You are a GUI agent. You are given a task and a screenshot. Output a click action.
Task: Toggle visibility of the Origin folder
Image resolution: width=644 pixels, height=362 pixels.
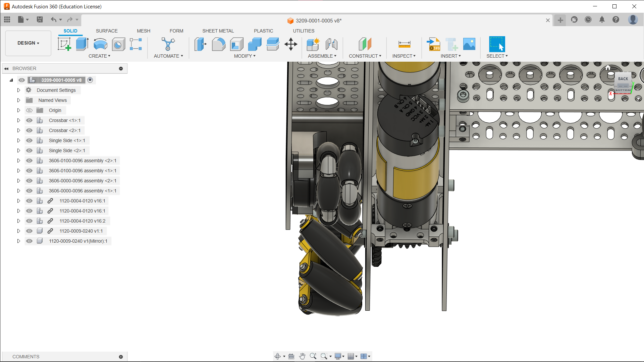pyautogui.click(x=29, y=110)
